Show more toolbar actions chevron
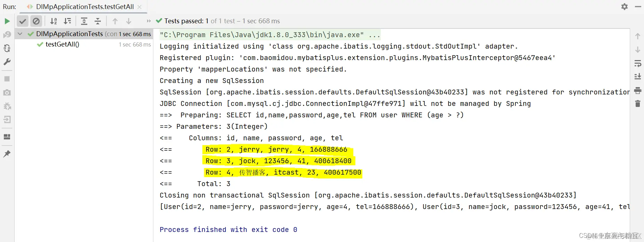The image size is (644, 242). (149, 21)
